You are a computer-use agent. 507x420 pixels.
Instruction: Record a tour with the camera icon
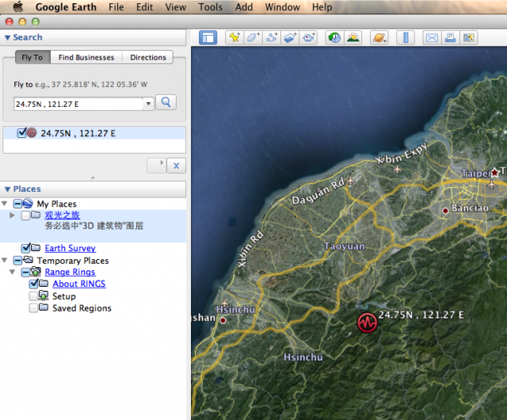coord(308,37)
